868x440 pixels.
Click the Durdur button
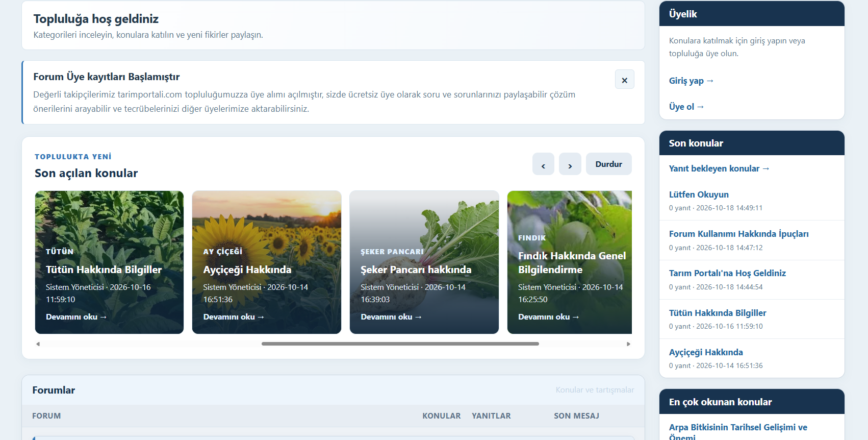tap(608, 164)
